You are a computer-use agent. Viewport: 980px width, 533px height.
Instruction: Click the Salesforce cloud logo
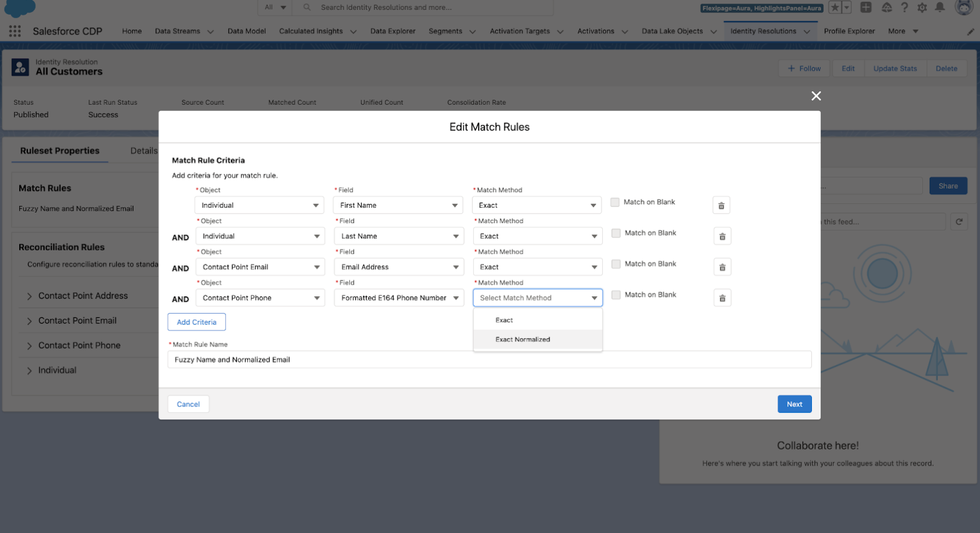tap(20, 8)
